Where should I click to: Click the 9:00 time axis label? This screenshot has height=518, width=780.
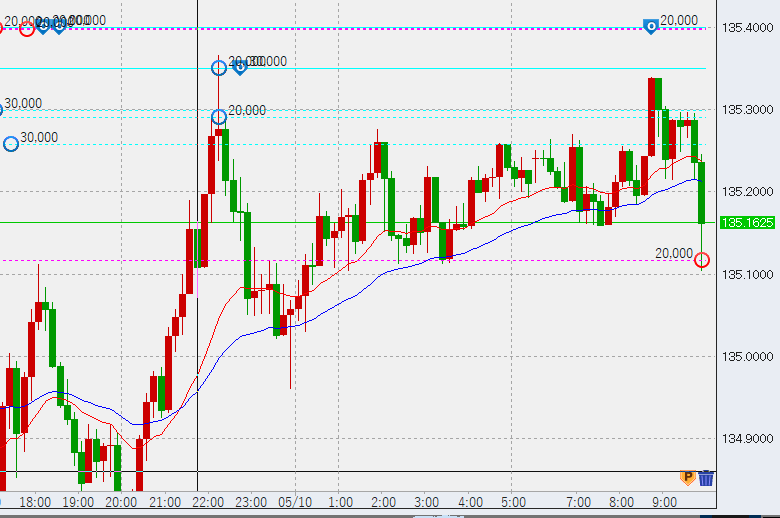(664, 501)
